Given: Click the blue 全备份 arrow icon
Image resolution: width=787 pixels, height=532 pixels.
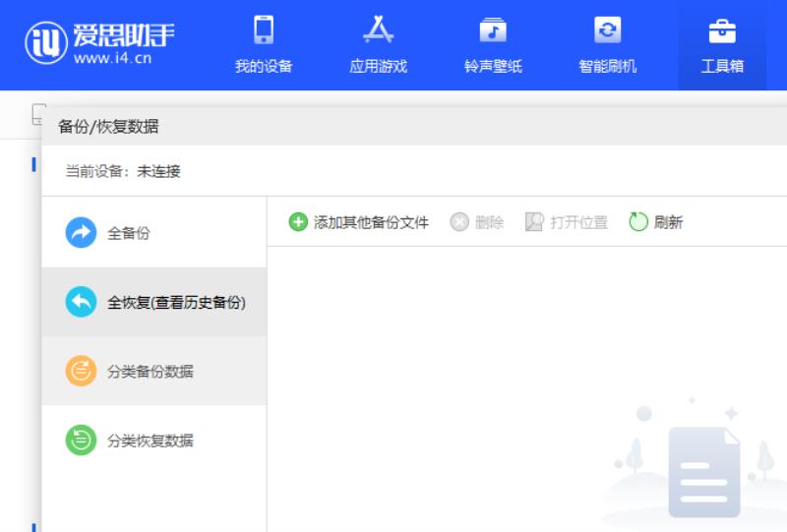Looking at the screenshot, I should [81, 232].
